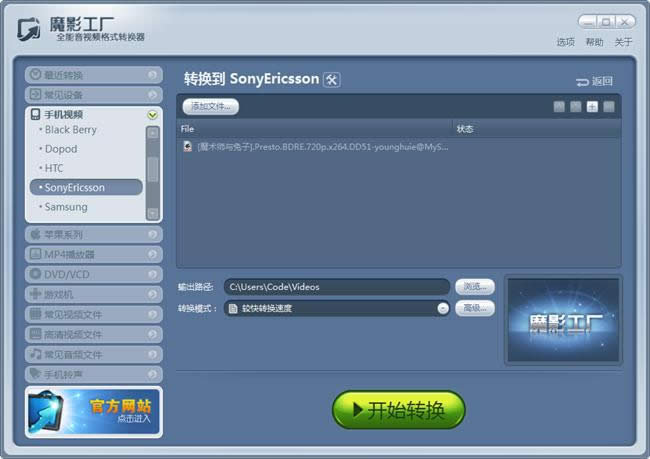Screen dimensions: 650x459
Task: Click the plus icon above file list
Action: click(592, 106)
